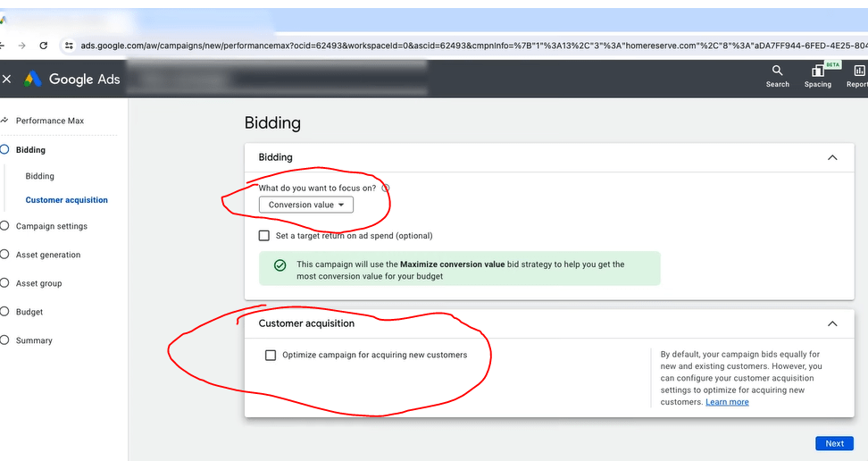This screenshot has height=461, width=868.
Task: Enable Set a target return on ad spend
Action: (263, 236)
